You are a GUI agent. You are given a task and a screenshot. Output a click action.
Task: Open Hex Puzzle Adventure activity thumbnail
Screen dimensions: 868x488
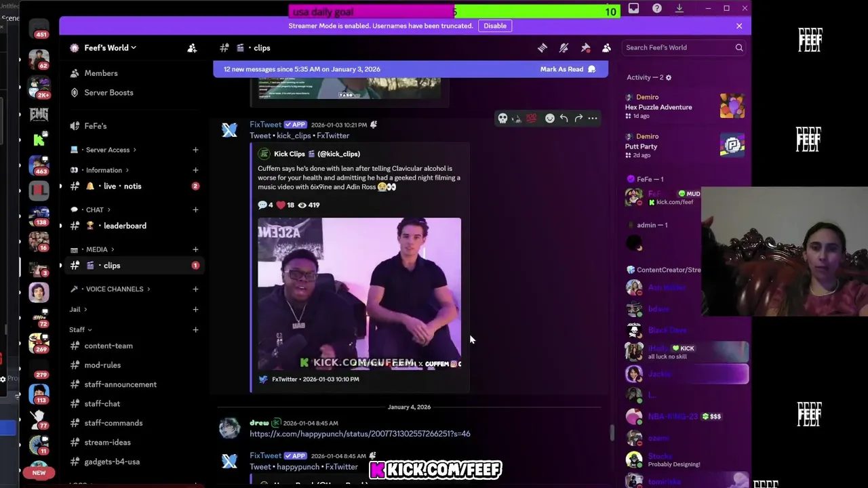732,106
